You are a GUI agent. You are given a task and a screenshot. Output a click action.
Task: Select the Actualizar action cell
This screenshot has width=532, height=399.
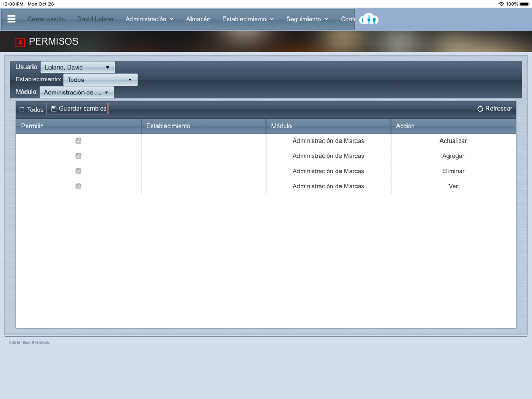point(453,141)
